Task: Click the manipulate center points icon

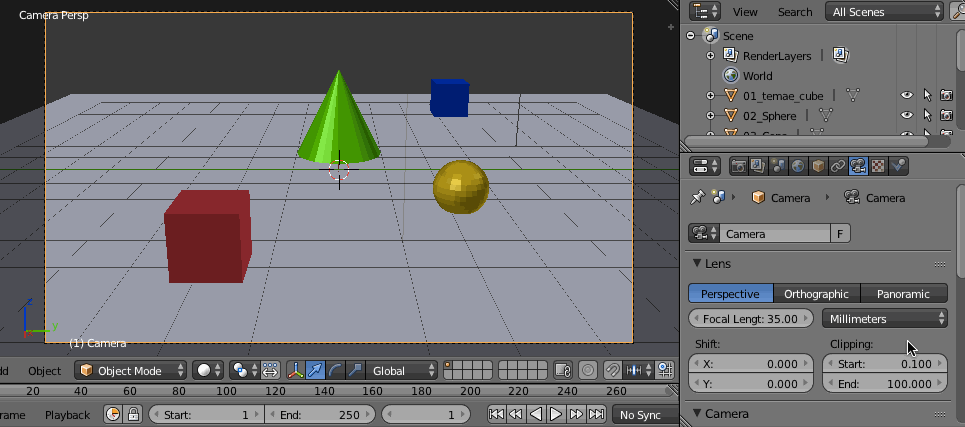Action: (x=270, y=370)
